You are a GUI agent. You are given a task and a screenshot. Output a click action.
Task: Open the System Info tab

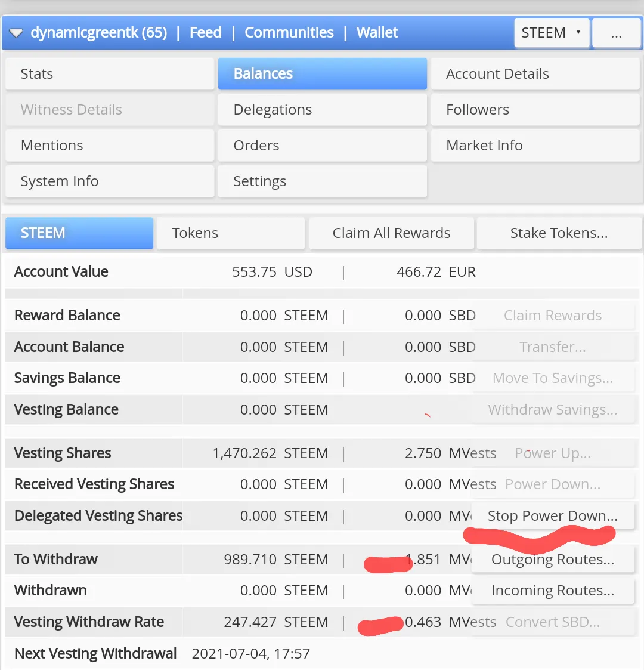tap(110, 181)
